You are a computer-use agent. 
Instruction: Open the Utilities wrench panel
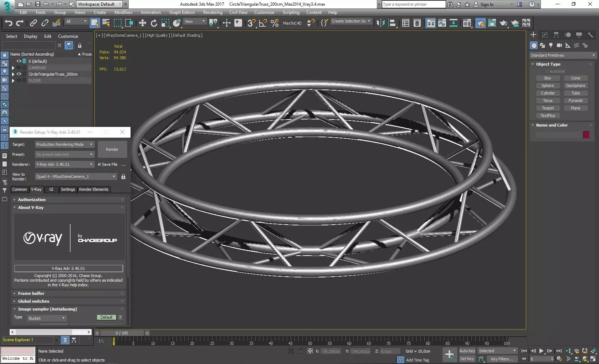coord(590,35)
